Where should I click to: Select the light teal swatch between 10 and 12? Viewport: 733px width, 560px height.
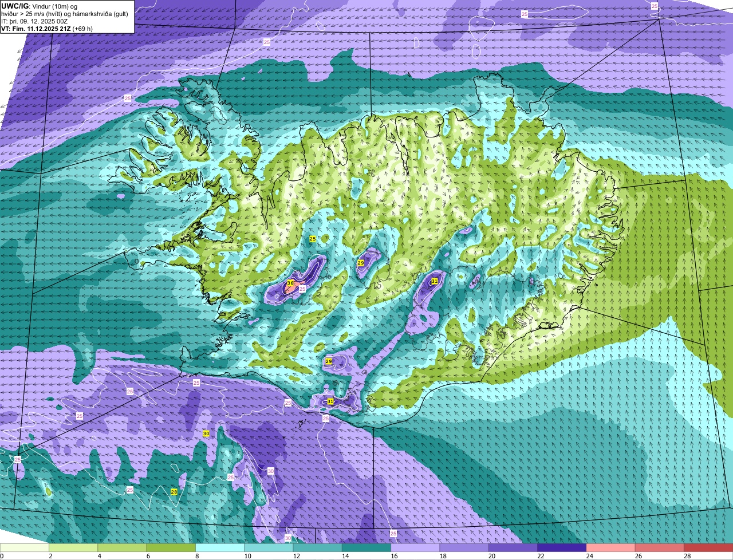269,547
